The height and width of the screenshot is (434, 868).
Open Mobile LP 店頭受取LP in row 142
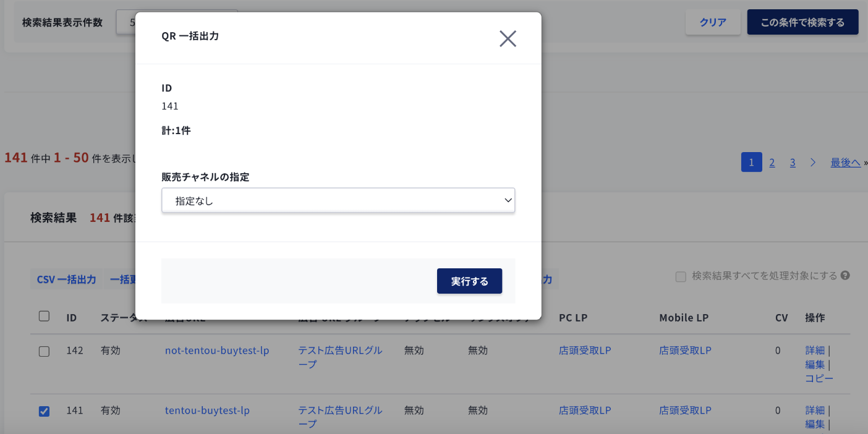(685, 351)
